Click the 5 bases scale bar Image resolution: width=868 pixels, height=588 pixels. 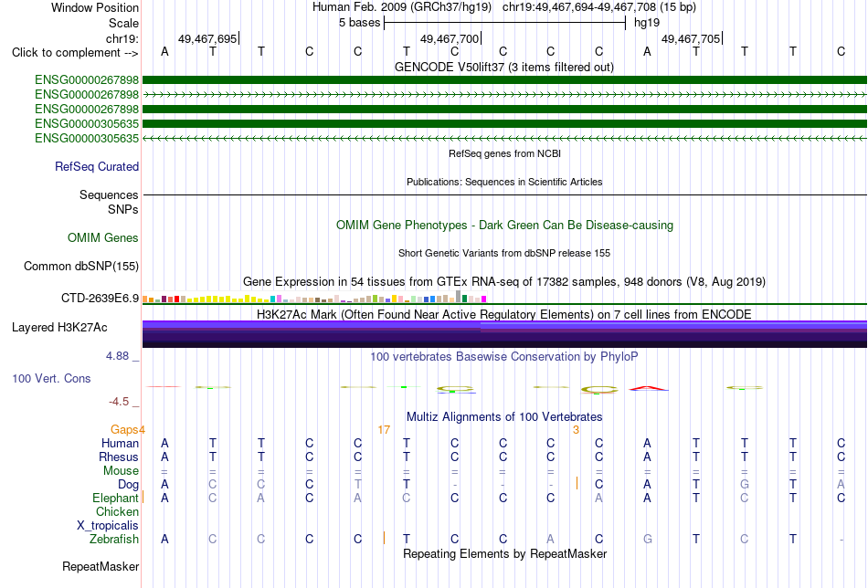(504, 23)
